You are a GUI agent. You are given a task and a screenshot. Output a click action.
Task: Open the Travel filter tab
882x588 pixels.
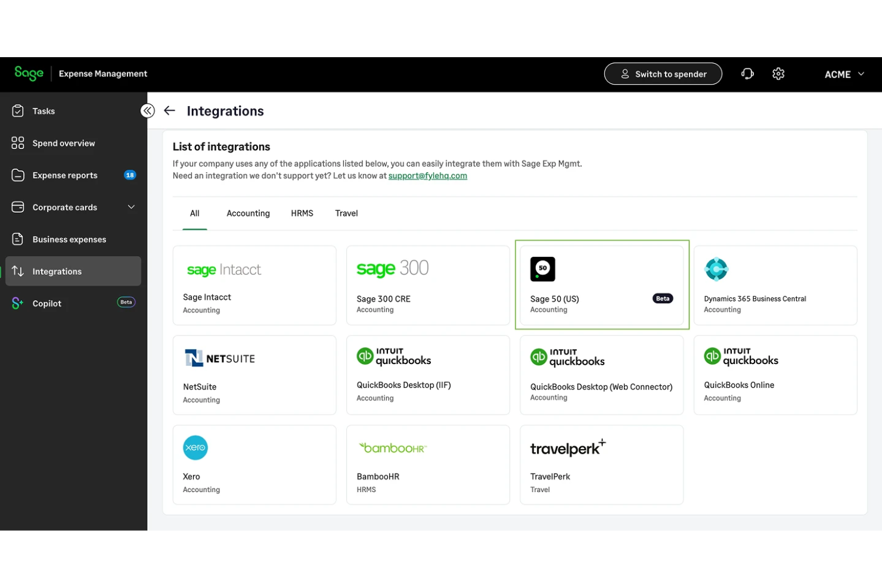(346, 213)
